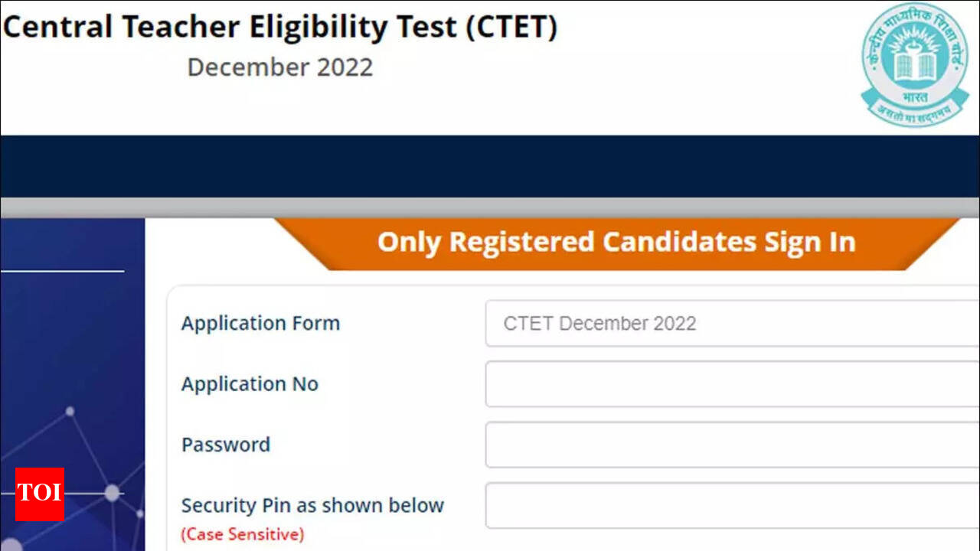The image size is (980, 551).
Task: Click the Only Registered Candidates Sign In banner
Action: (616, 243)
